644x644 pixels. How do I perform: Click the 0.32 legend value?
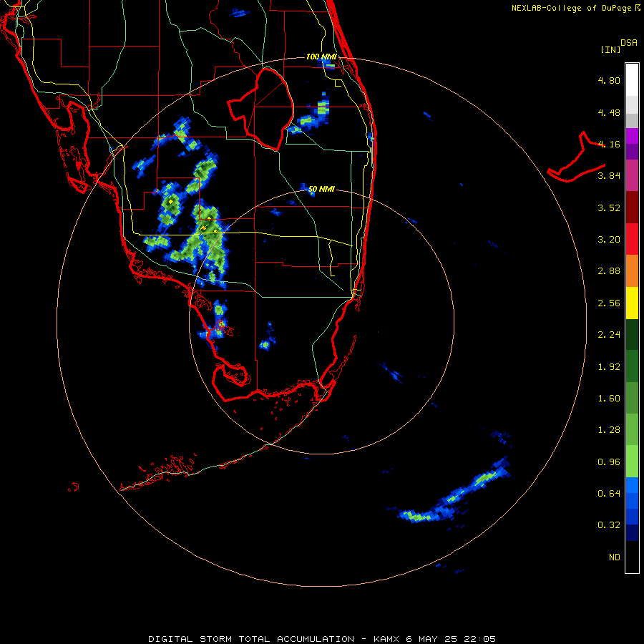(609, 525)
